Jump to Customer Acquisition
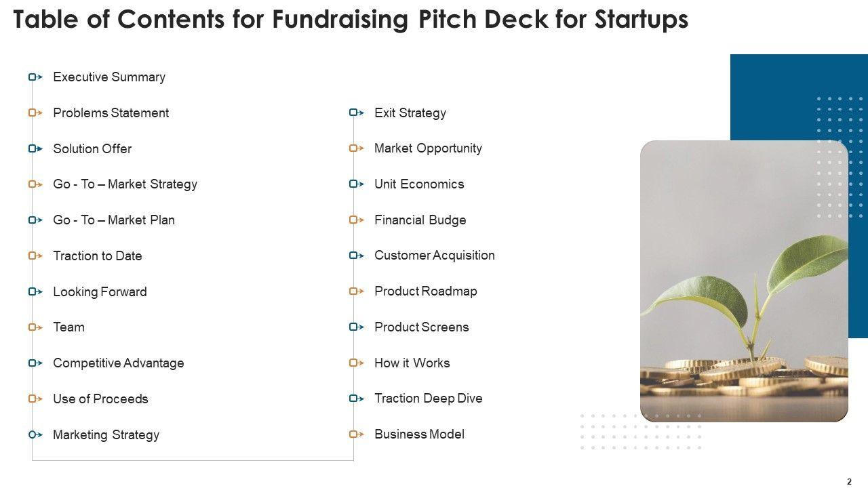 point(434,256)
